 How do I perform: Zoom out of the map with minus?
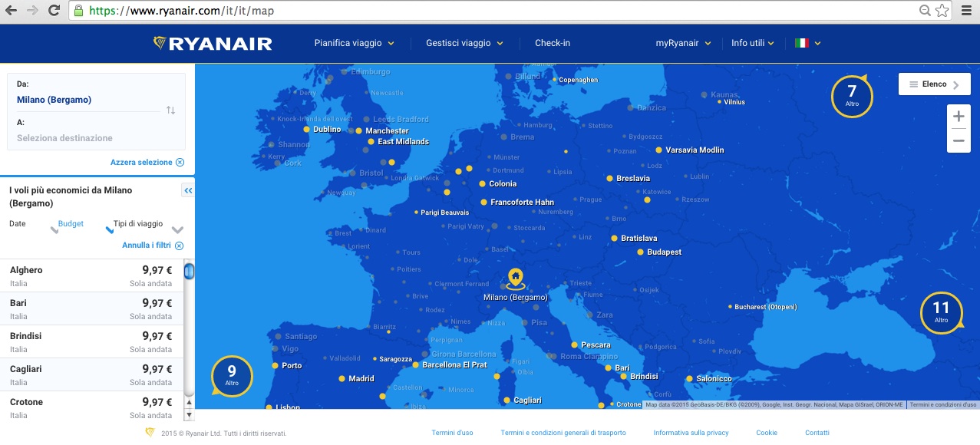(959, 140)
